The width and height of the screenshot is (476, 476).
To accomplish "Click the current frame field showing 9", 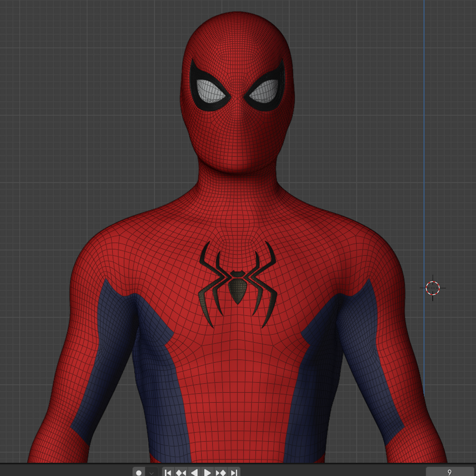I will (449, 472).
